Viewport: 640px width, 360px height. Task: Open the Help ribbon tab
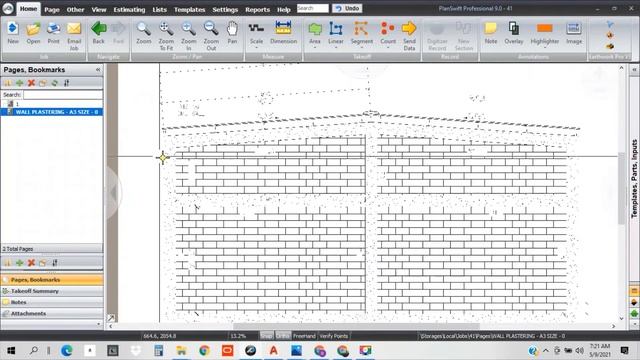284,9
